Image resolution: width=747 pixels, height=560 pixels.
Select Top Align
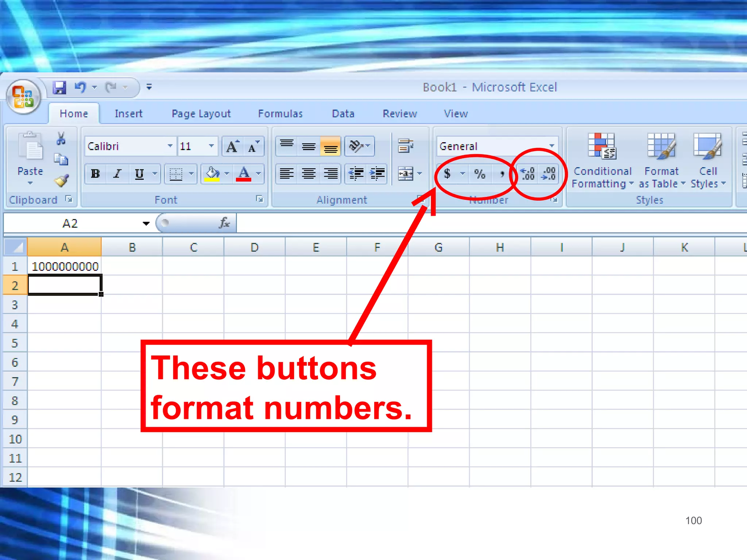click(287, 146)
